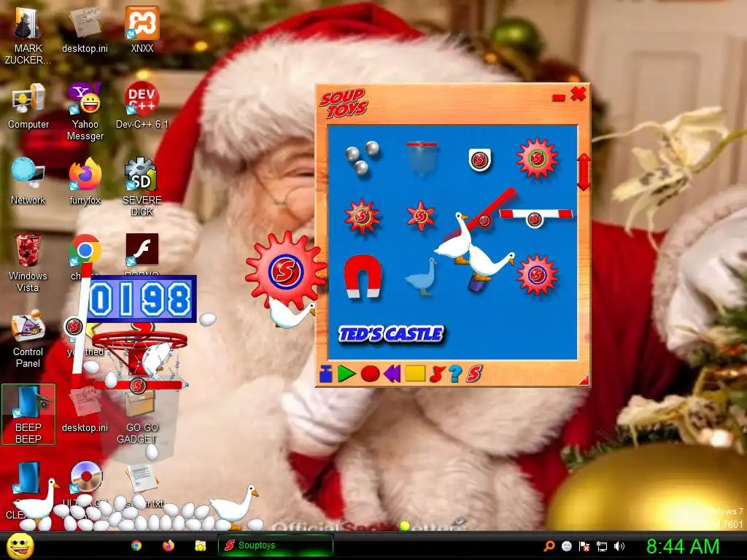Click the blue weight toolbar icon
Screen dimensions: 747x560
(x=326, y=374)
